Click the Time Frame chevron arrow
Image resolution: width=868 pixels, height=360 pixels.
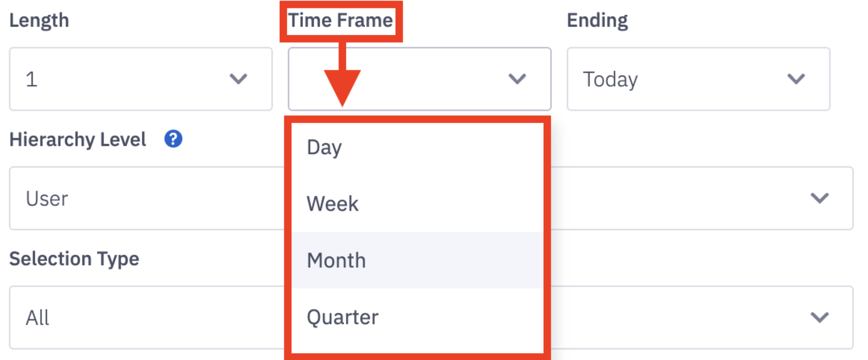[x=517, y=79]
